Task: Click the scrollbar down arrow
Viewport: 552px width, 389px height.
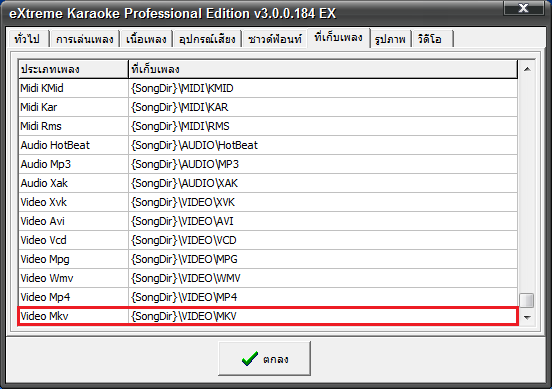Action: pos(527,318)
